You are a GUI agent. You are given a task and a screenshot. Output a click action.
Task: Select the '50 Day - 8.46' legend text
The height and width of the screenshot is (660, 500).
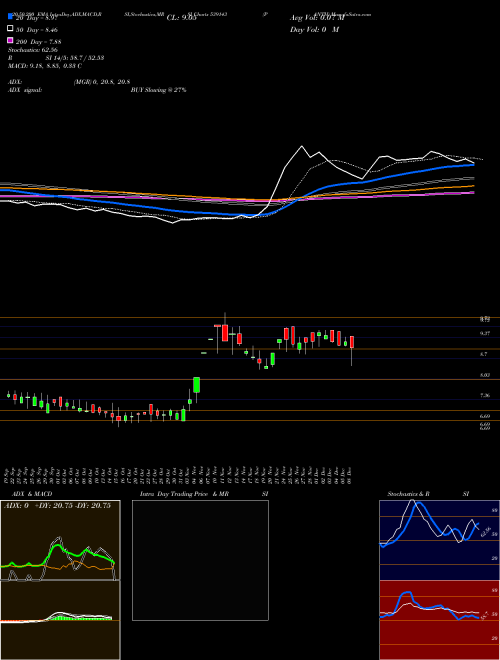[37, 30]
